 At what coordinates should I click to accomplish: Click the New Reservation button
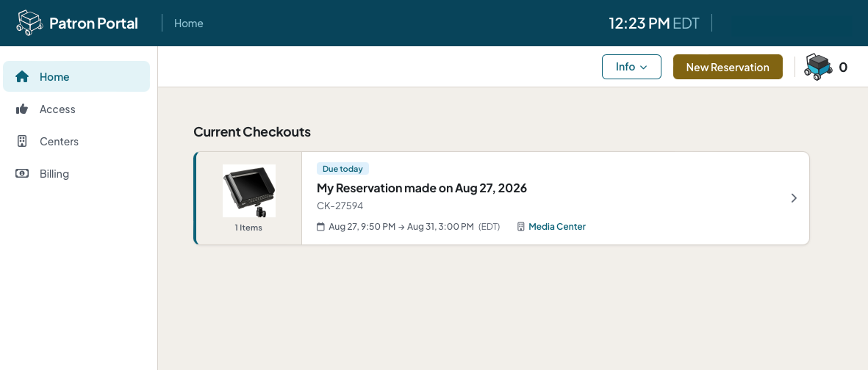pyautogui.click(x=728, y=67)
